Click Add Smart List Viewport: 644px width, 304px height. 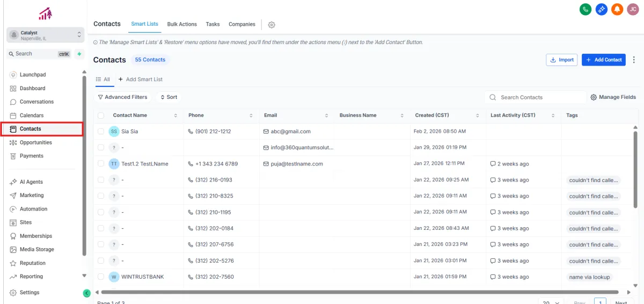pos(141,79)
